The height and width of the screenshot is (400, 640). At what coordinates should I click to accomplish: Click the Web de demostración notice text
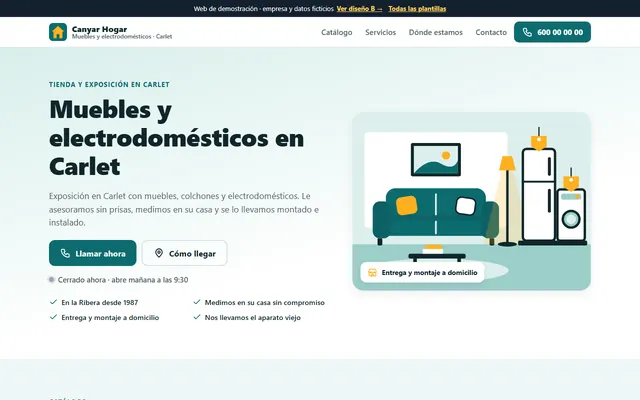click(x=264, y=9)
